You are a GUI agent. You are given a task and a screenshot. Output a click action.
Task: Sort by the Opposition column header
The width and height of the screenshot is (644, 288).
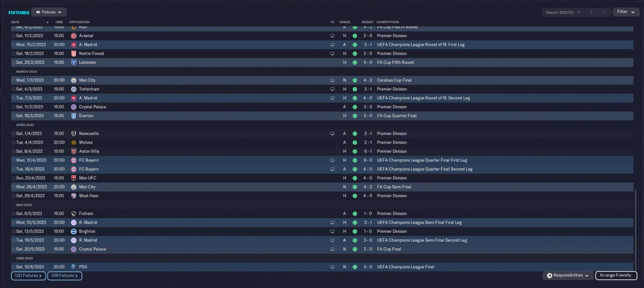coord(79,22)
